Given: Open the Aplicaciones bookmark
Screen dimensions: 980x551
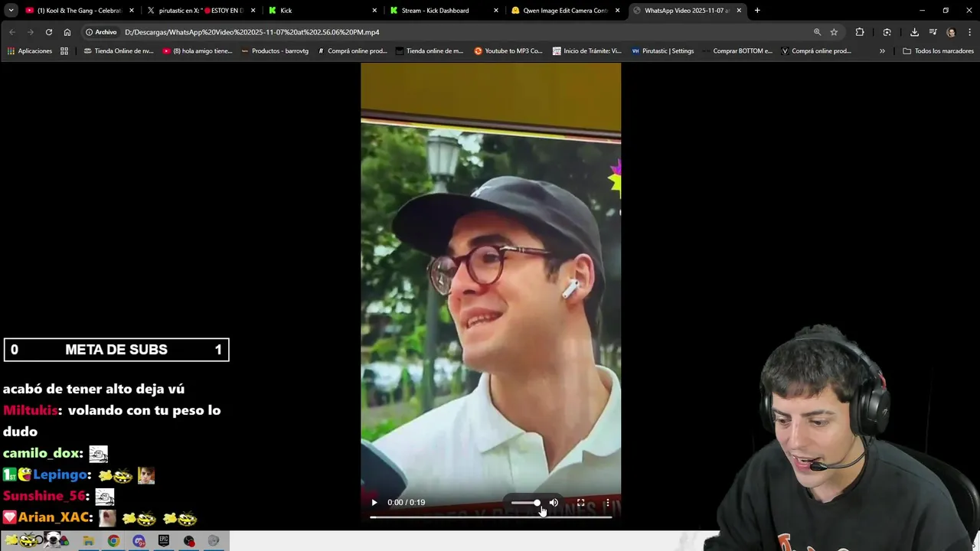Looking at the screenshot, I should 30,51.
